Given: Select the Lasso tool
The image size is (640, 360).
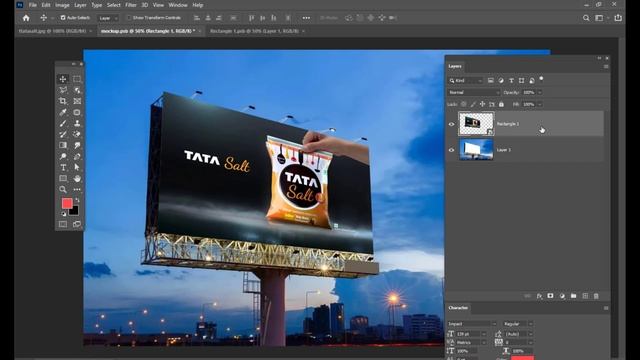Looking at the screenshot, I should (x=63, y=90).
